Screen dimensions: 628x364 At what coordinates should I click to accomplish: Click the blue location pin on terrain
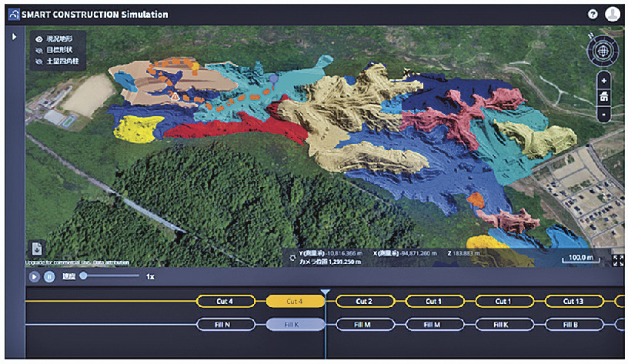click(273, 80)
